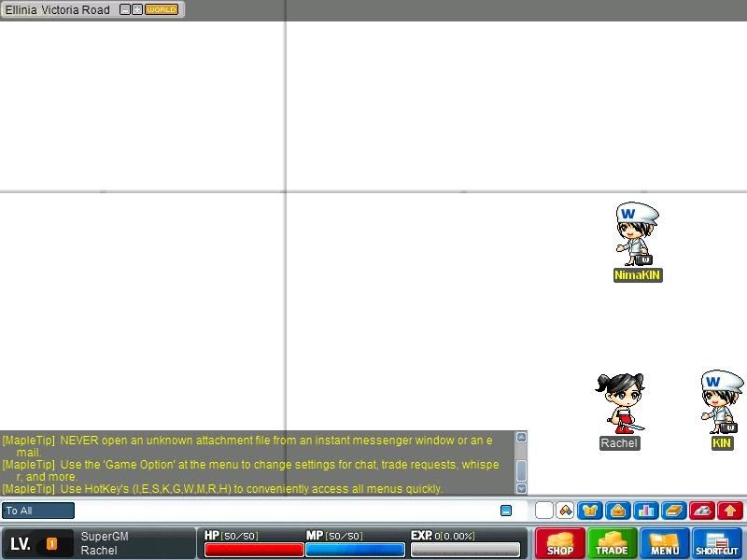Click the chat text input field

coord(286,511)
